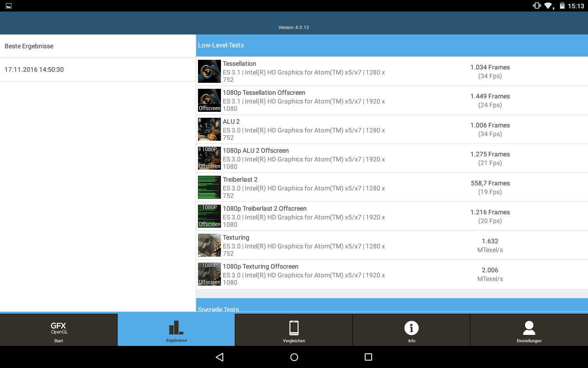Tap the Wi-Fi icon in status bar
Screen dimensions: 588x368
(x=549, y=6)
